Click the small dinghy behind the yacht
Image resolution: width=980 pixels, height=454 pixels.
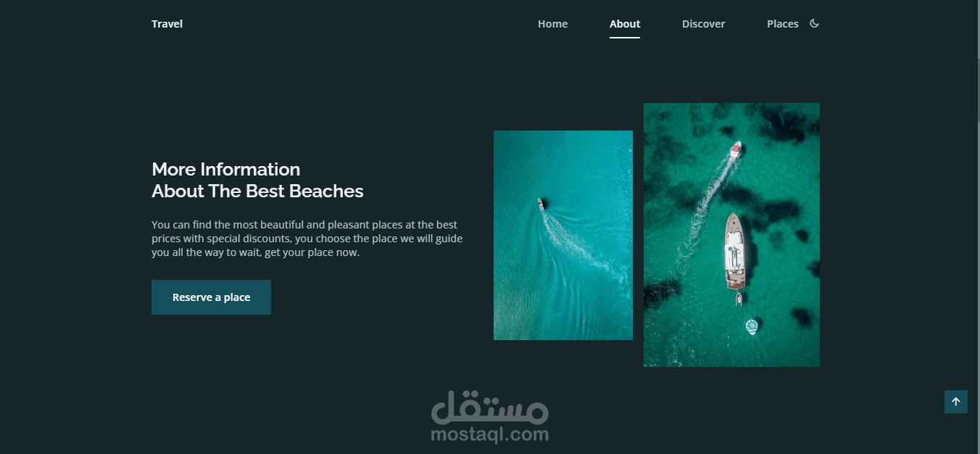pos(739,299)
